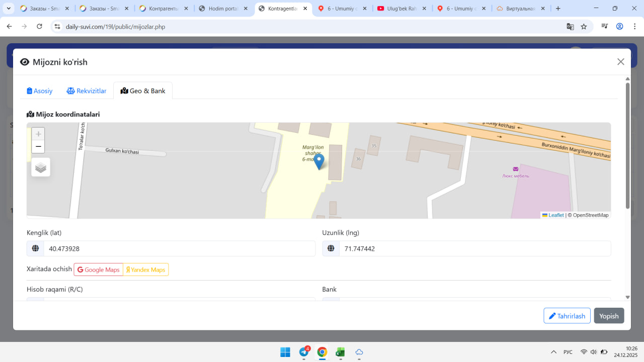Click building 36 on the map
The width and height of the screenshot is (644, 362).
[358, 158]
